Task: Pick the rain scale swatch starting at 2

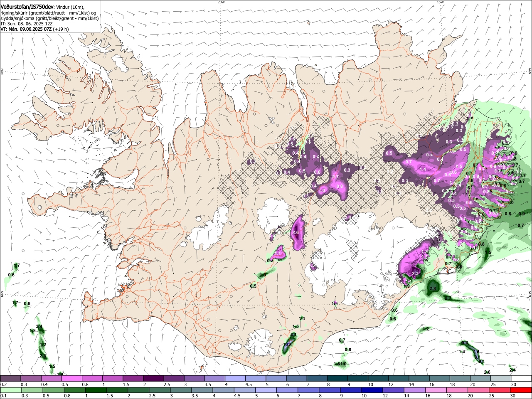Action: [x=138, y=390]
